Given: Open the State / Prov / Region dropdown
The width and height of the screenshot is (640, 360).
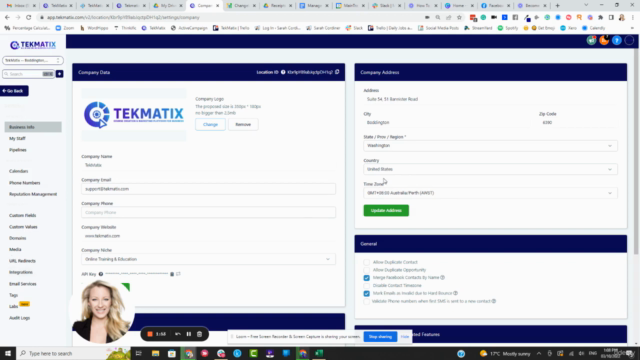Looking at the screenshot, I should [490, 146].
